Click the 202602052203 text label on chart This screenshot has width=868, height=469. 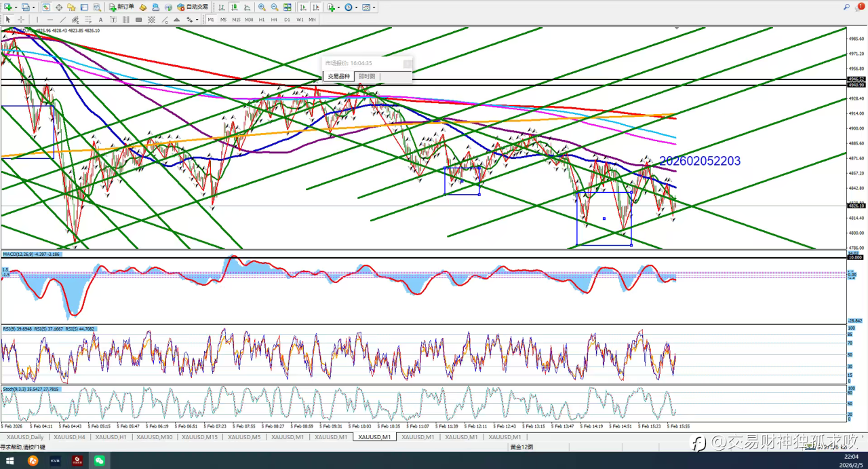click(700, 162)
